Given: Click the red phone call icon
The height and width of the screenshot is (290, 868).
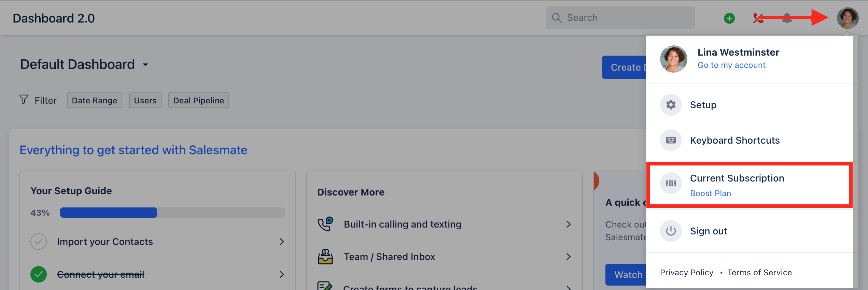Looking at the screenshot, I should (x=758, y=18).
